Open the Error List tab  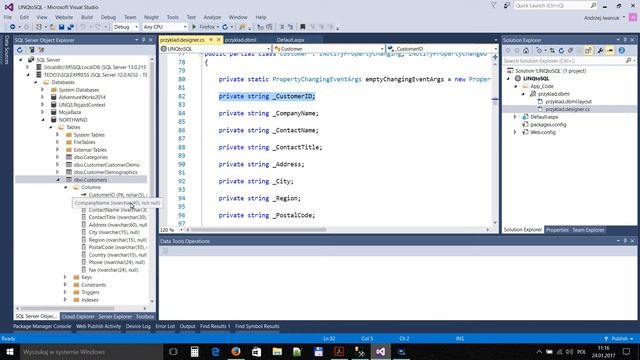165,326
